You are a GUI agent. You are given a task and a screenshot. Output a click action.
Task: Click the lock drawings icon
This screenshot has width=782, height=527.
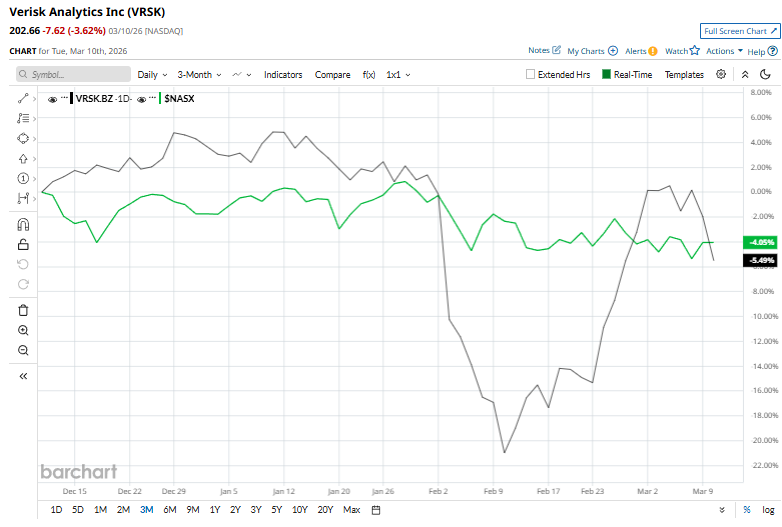[x=23, y=244]
